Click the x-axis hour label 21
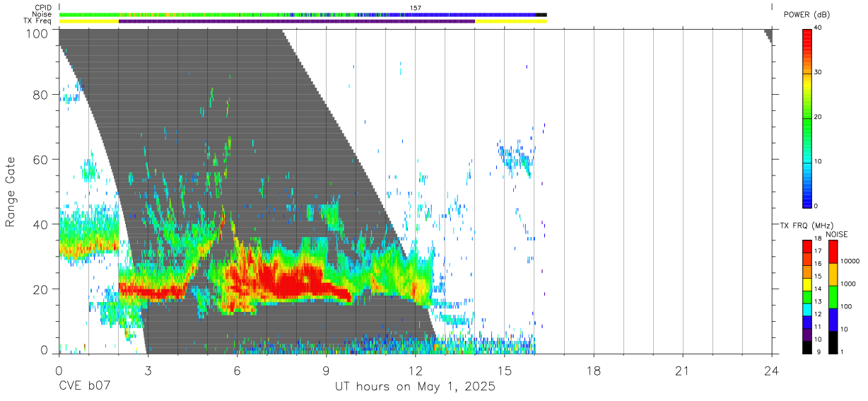Viewport: 868px width, 401px height. tap(682, 371)
